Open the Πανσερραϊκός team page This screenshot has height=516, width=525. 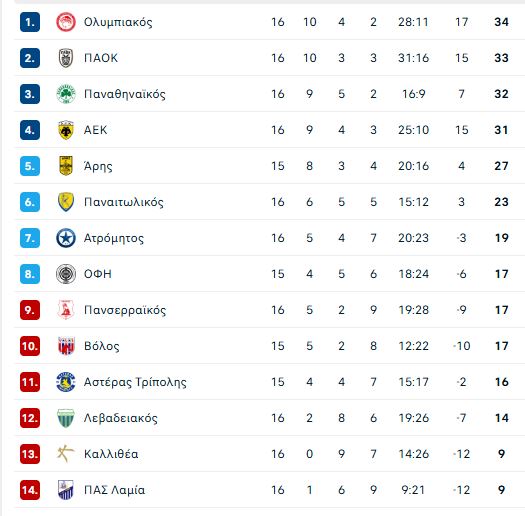point(125,310)
